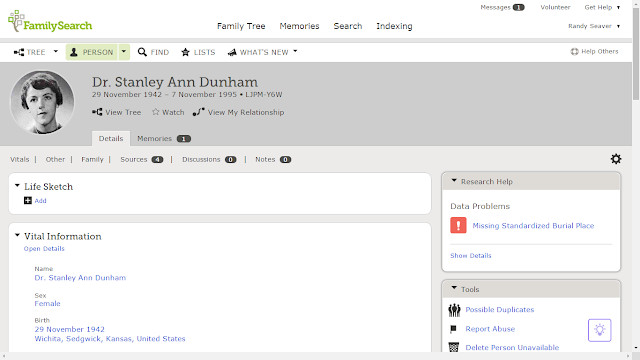The height and width of the screenshot is (360, 640).
Task: Click birthplace Wichita, Sedgwick, Kansas link
Action: (110, 338)
